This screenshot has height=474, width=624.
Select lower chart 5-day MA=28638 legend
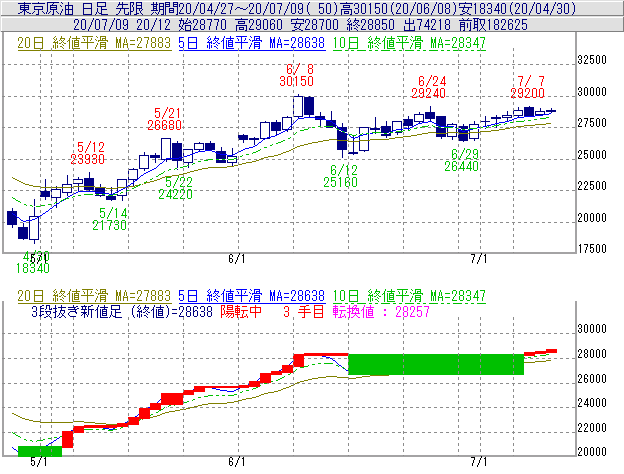[252, 296]
